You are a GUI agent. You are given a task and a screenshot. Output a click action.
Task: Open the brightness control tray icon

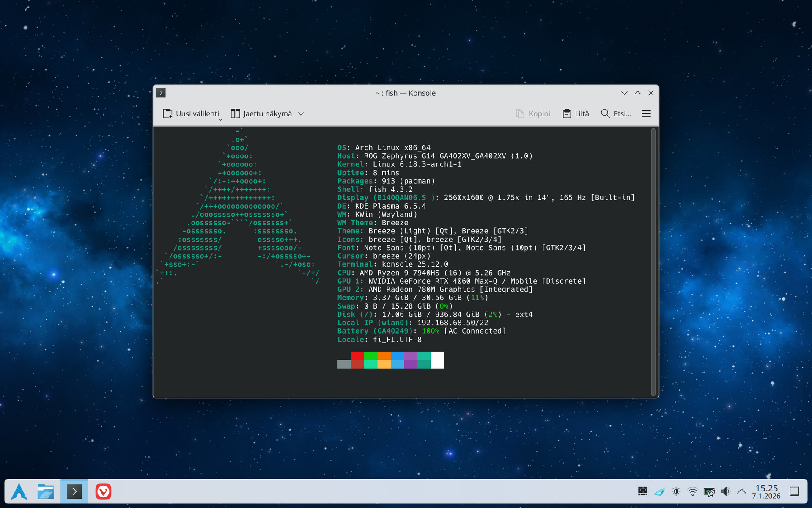[676, 491]
